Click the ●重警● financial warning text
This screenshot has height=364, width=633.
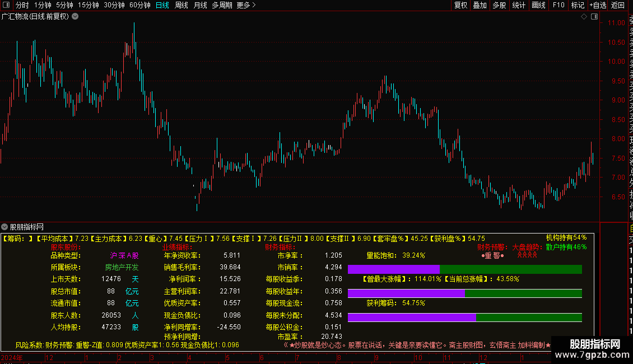(x=492, y=256)
